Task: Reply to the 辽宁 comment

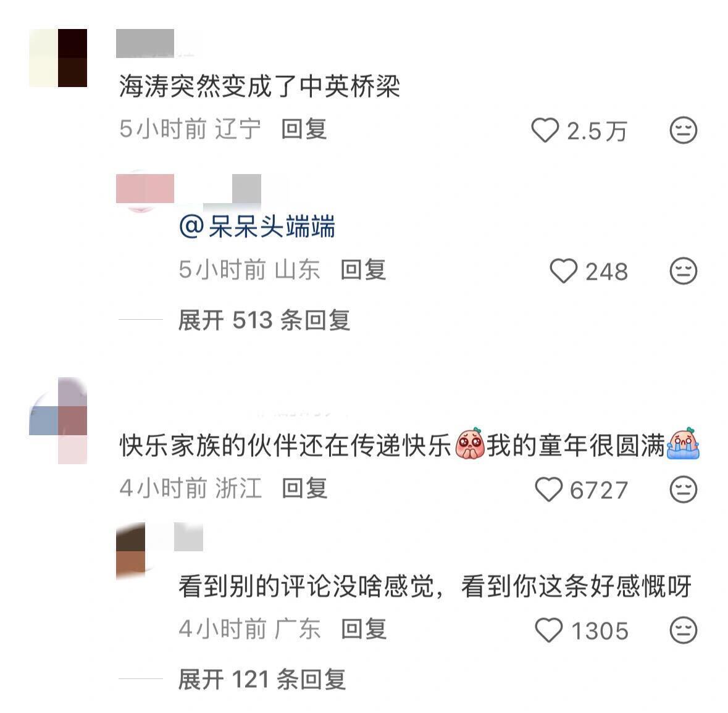Action: tap(304, 129)
